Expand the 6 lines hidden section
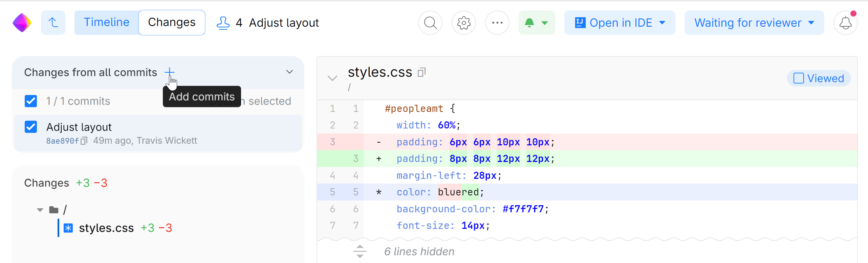 pyautogui.click(x=360, y=252)
